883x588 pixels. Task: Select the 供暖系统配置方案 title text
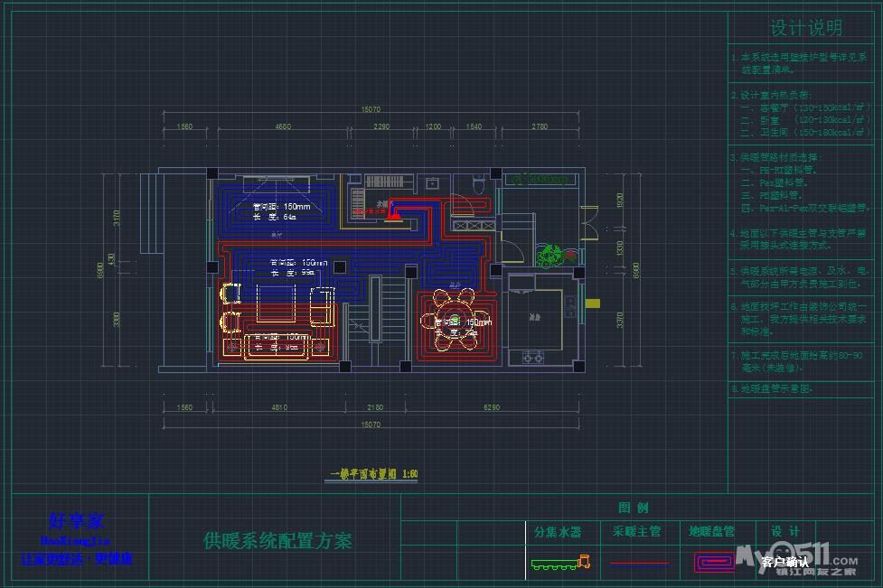(x=277, y=541)
